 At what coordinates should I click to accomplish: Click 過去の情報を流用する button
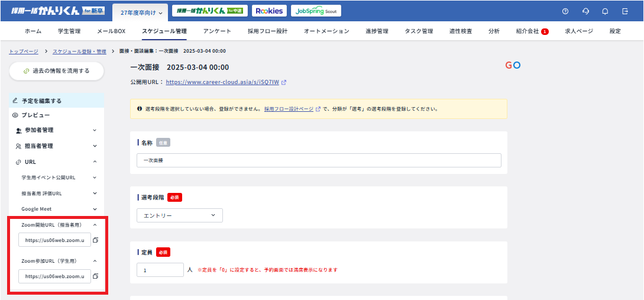click(57, 71)
